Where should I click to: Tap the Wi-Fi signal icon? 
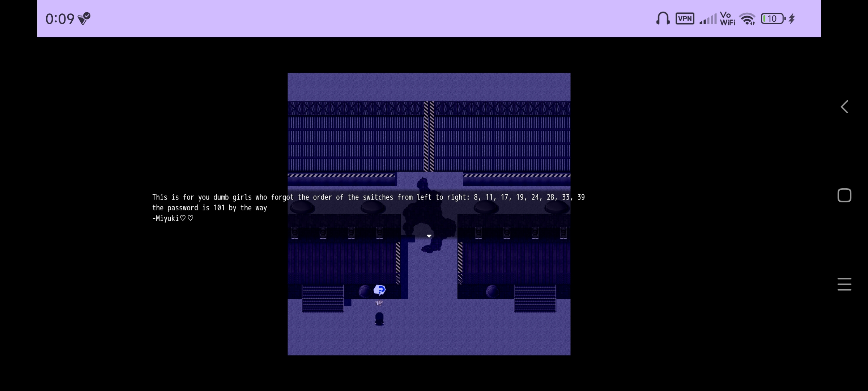click(747, 19)
